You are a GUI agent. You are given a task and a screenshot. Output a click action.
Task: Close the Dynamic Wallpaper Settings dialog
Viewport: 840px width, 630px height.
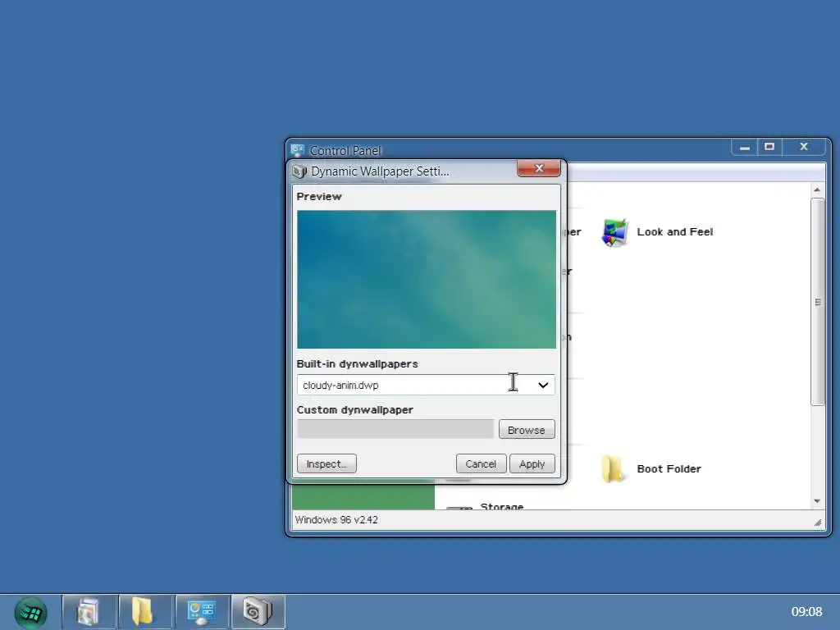click(539, 168)
